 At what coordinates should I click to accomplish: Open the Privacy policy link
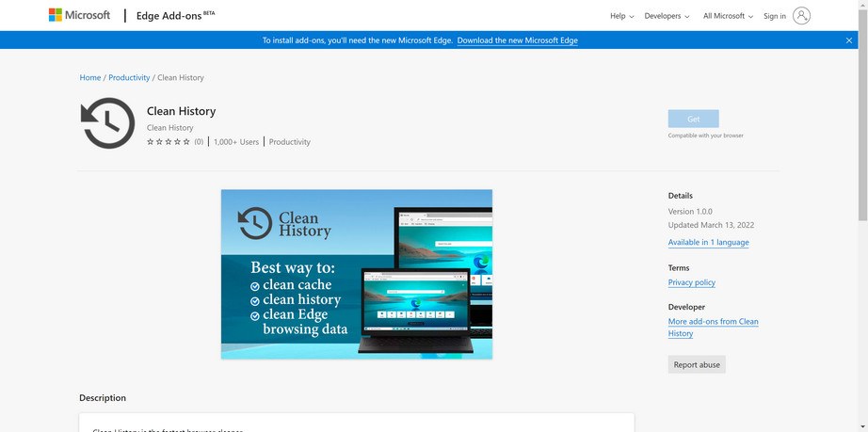click(691, 282)
